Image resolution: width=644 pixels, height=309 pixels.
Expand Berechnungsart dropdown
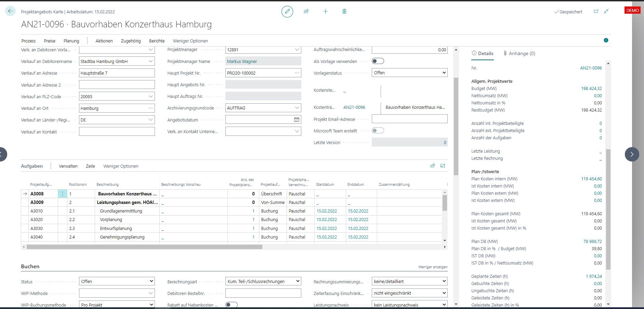click(x=263, y=281)
